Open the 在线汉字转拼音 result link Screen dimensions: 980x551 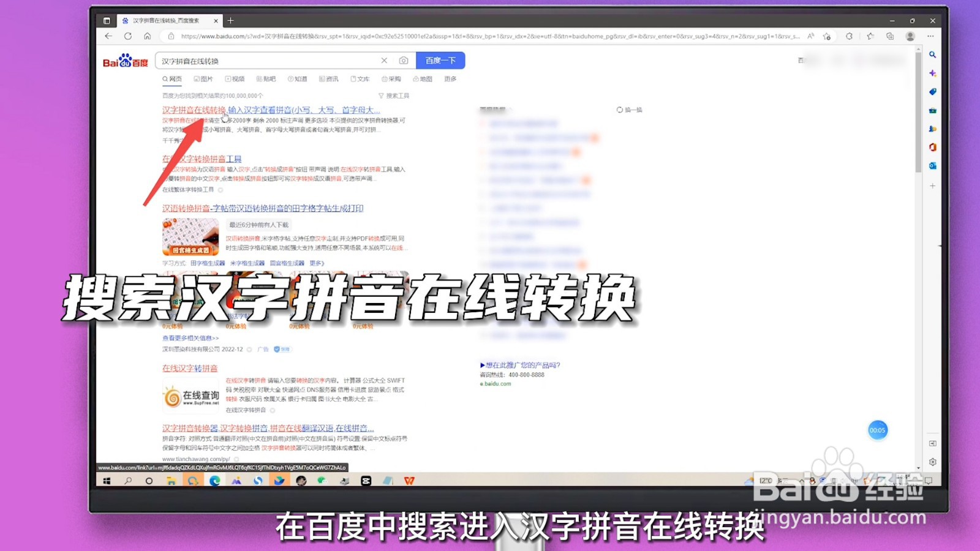tap(190, 369)
